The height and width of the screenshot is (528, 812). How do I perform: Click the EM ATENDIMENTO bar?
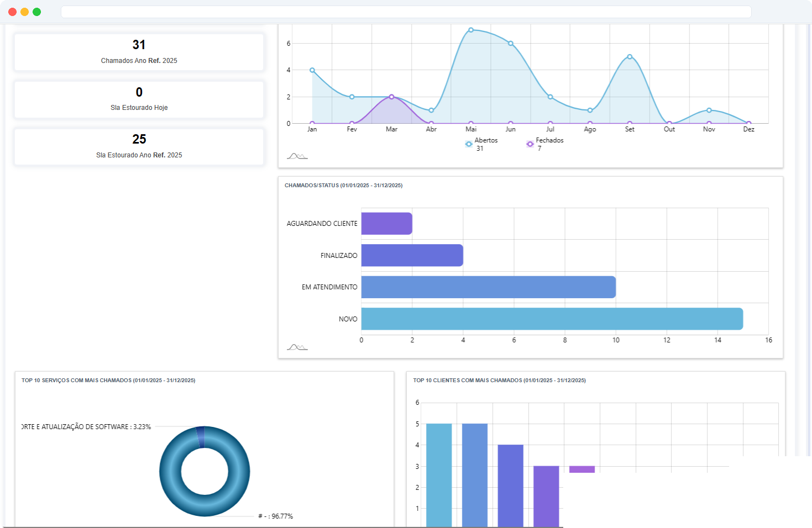(489, 287)
